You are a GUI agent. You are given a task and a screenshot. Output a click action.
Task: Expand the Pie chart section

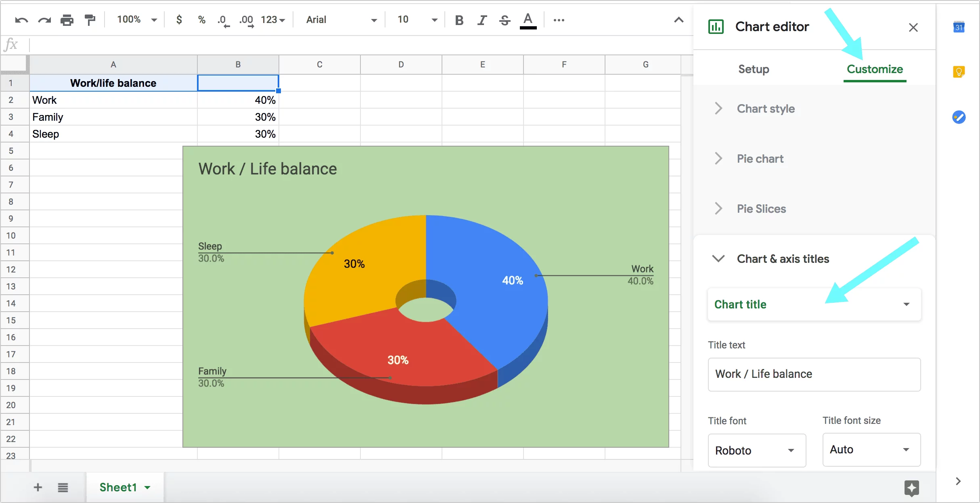749,159
